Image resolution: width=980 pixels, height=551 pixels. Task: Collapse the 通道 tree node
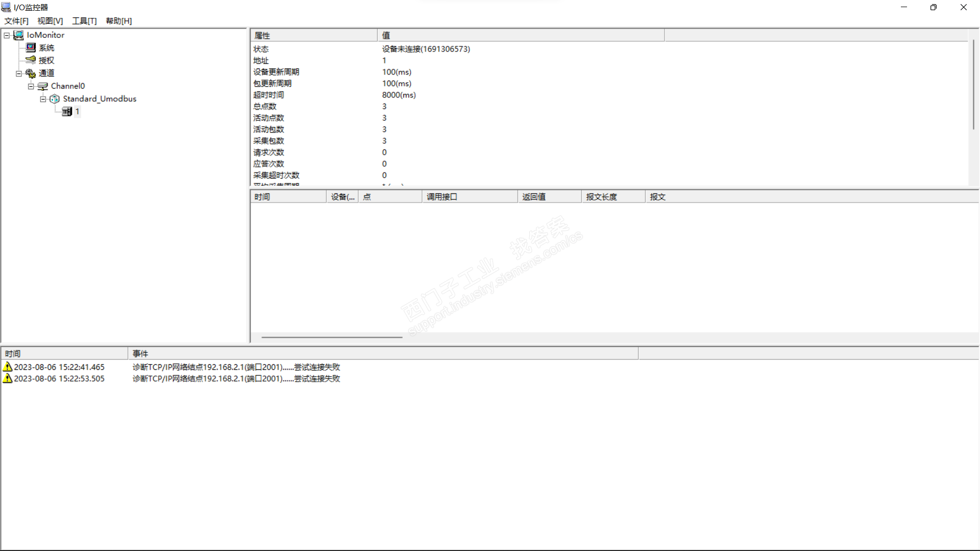pos(19,73)
